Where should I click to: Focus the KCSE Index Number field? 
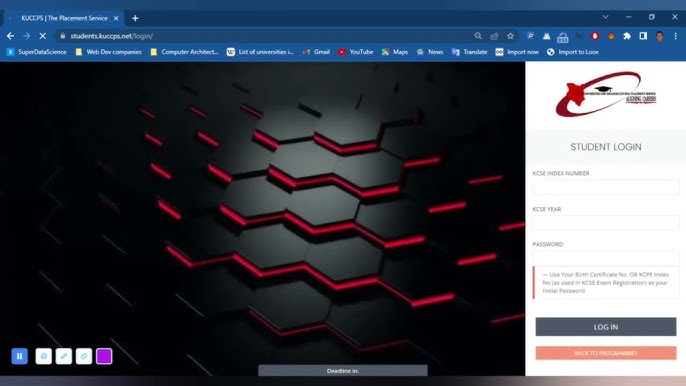click(x=606, y=187)
